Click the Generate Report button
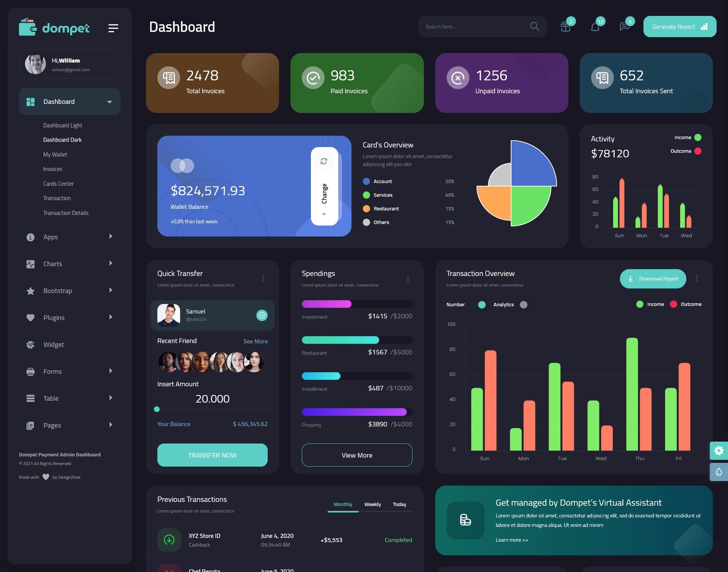 pyautogui.click(x=679, y=27)
